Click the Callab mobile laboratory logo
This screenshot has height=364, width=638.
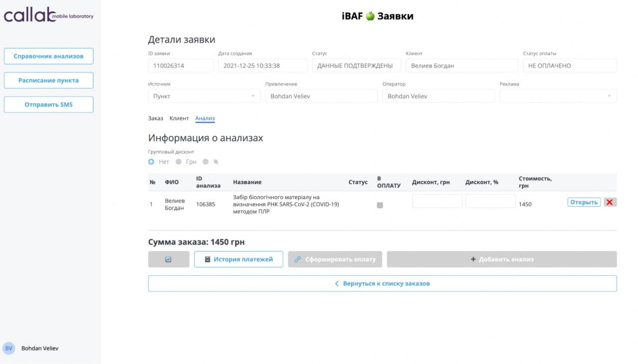[48, 15]
